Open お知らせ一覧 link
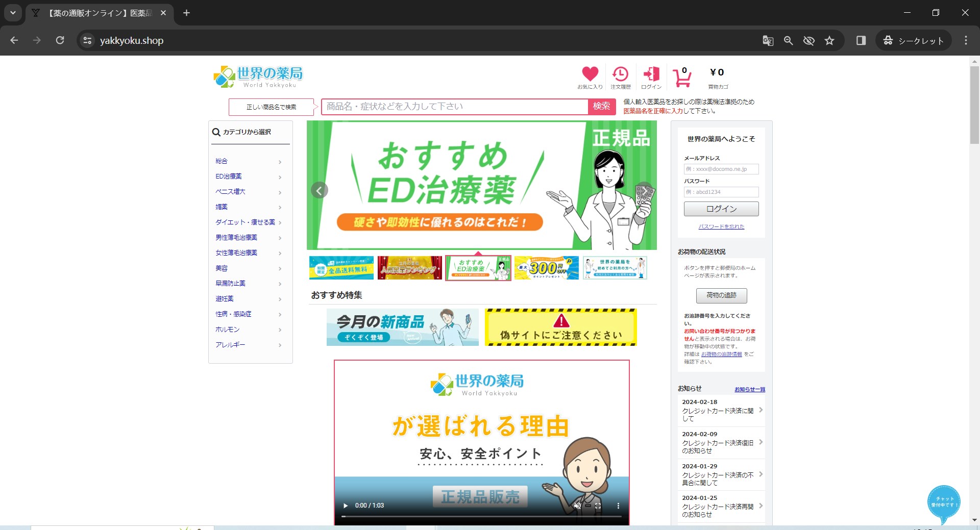The image size is (980, 530). point(750,389)
